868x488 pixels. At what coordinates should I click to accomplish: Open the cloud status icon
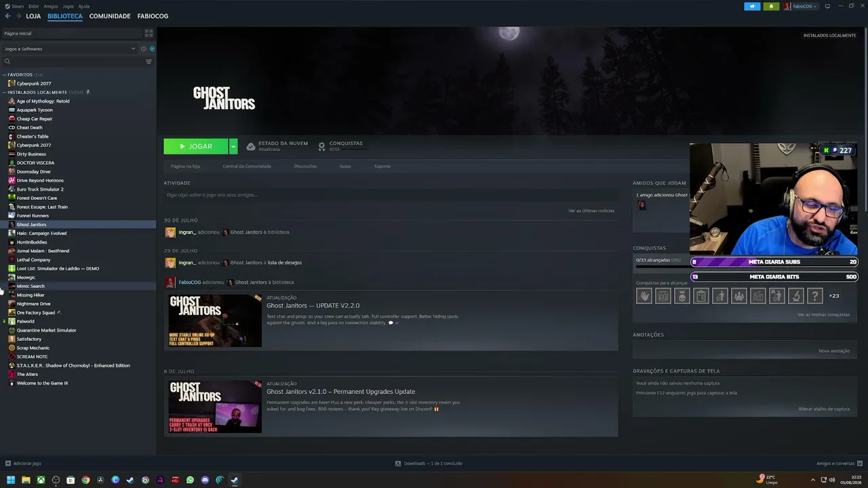pos(251,146)
